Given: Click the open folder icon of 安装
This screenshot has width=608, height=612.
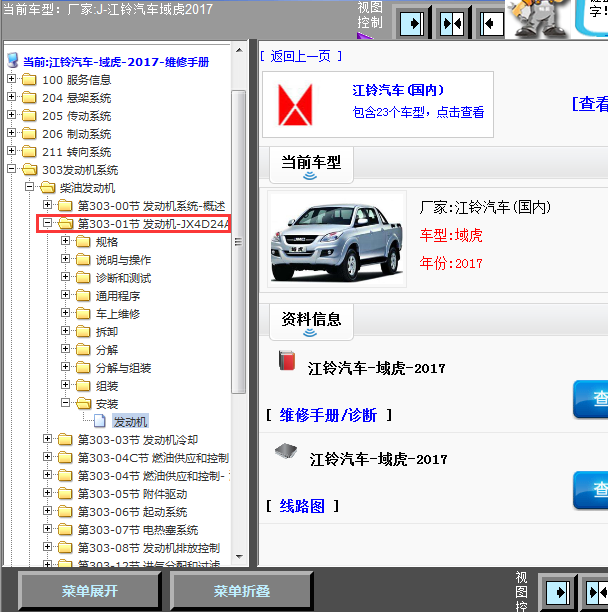Looking at the screenshot, I should tap(84, 404).
